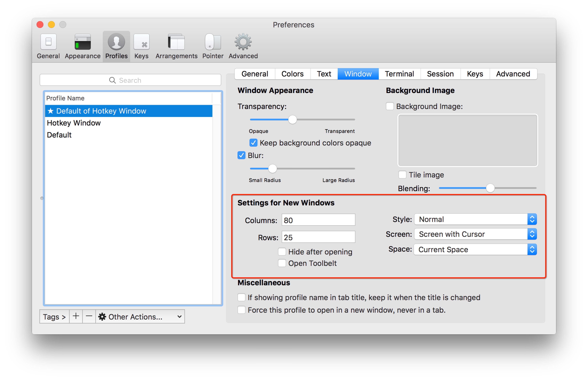Uncheck Keep background colors opaque
The image size is (588, 380).
coord(253,143)
